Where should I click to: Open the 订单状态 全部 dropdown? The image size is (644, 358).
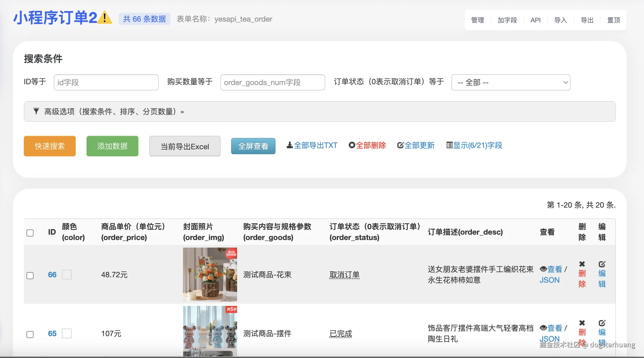pyautogui.click(x=511, y=82)
